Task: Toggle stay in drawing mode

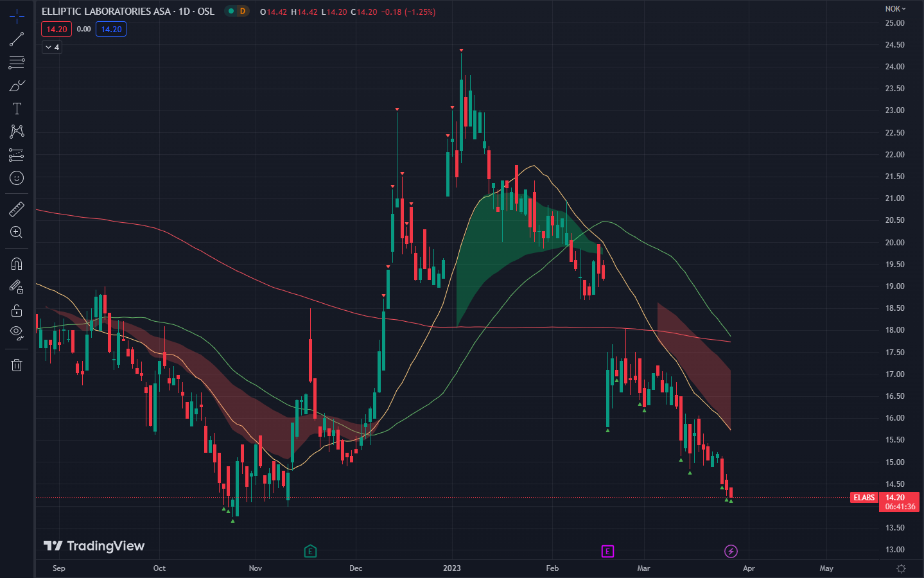Action: tap(17, 287)
